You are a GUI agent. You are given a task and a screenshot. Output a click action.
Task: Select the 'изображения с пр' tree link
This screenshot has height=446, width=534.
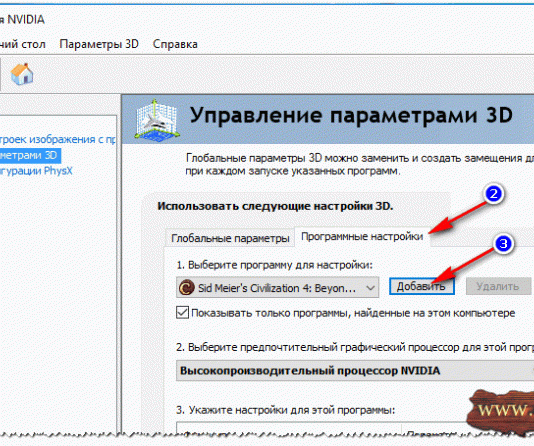tap(58, 139)
